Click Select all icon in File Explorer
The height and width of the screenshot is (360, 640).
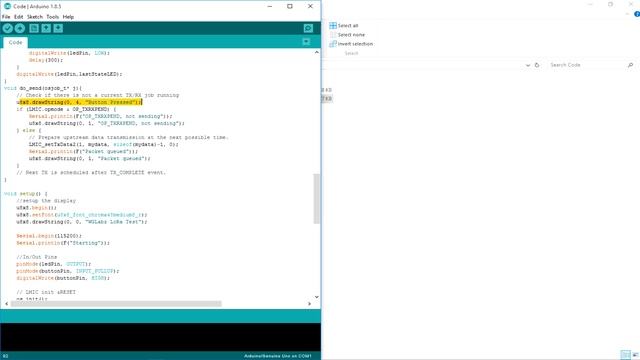pyautogui.click(x=333, y=25)
